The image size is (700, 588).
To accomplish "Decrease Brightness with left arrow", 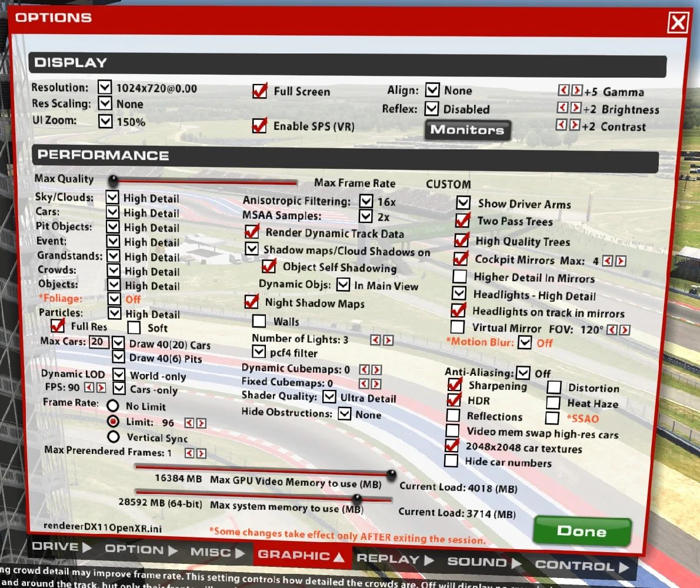I will [562, 108].
